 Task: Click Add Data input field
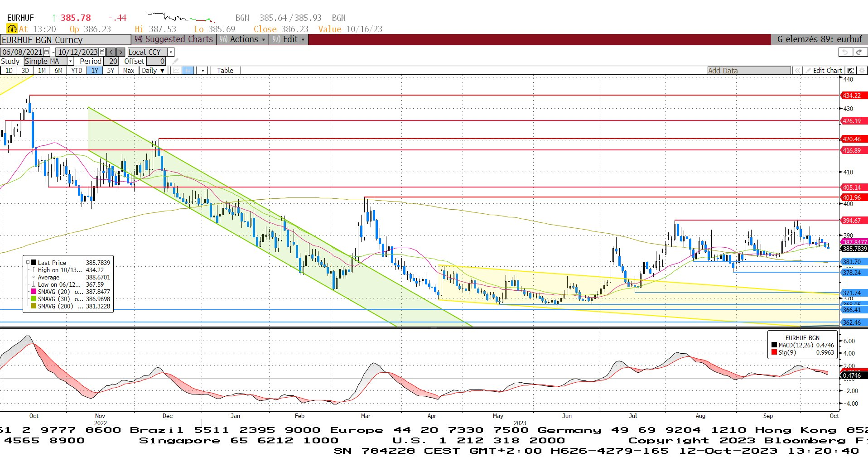pyautogui.click(x=749, y=70)
